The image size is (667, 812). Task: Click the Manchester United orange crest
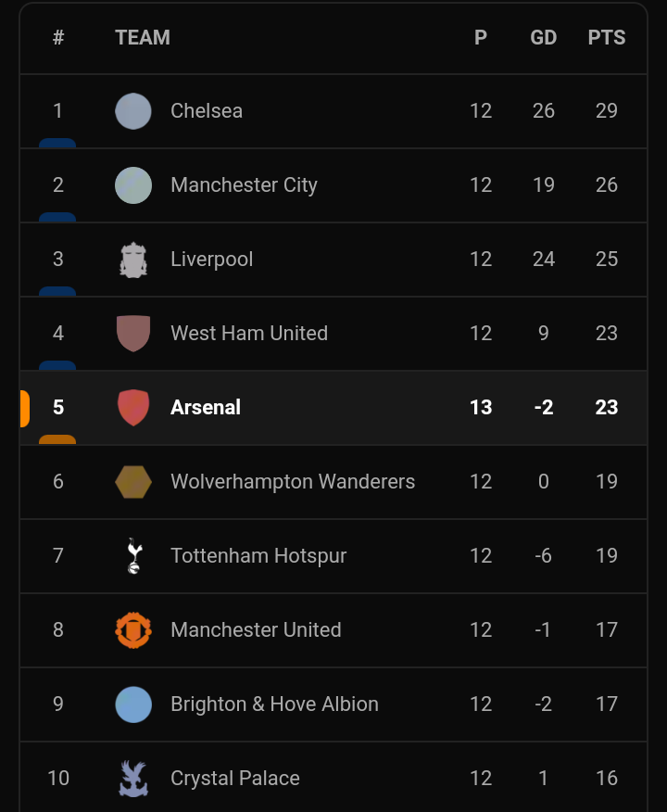pos(133,629)
